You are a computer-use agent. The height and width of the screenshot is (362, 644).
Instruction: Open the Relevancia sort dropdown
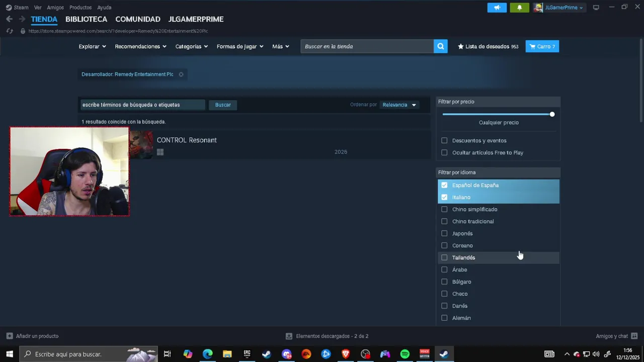point(399,105)
